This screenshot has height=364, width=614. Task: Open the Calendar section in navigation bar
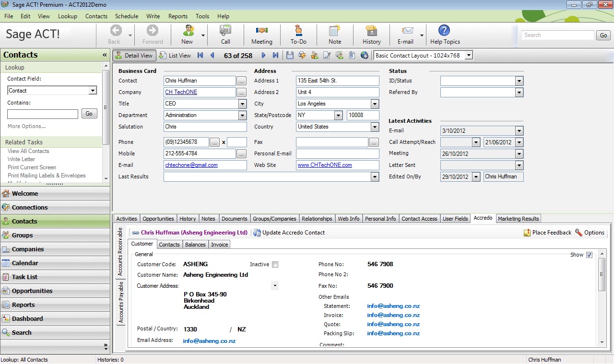coord(55,263)
